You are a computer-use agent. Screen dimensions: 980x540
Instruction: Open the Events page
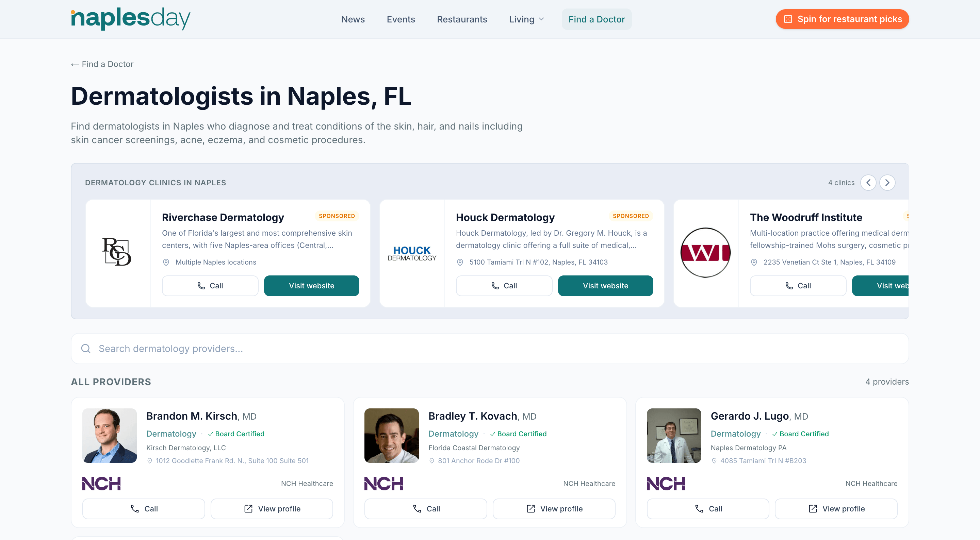tap(401, 19)
